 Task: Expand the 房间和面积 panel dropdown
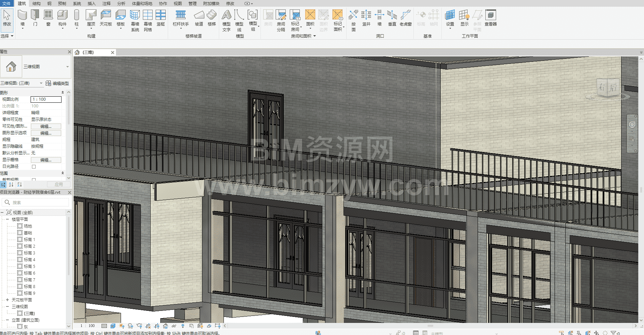click(304, 36)
